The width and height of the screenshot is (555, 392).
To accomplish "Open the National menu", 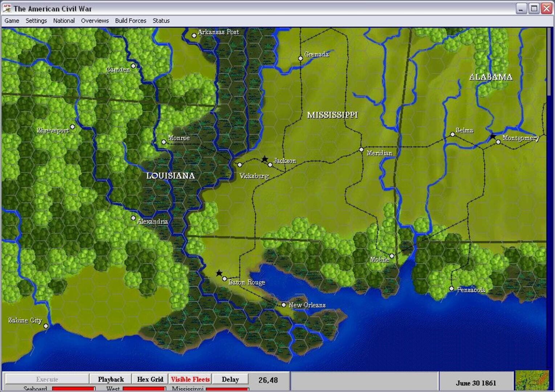I will 64,21.
